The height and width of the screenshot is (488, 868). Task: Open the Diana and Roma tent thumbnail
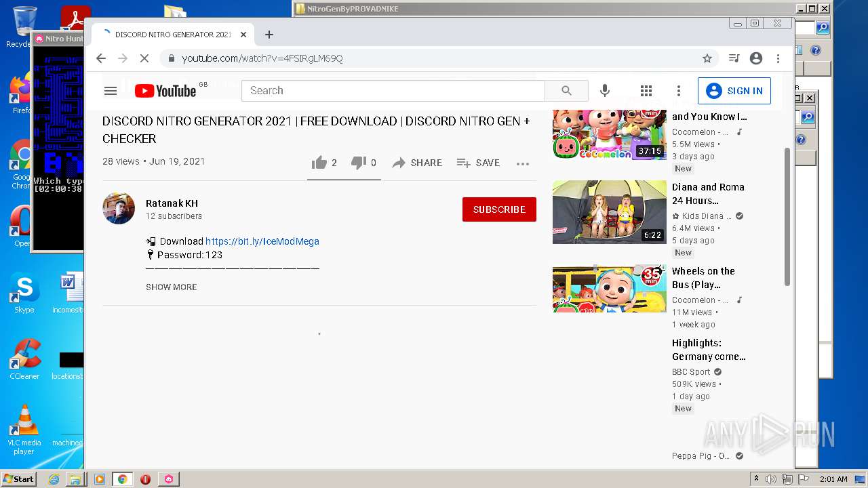tap(610, 212)
